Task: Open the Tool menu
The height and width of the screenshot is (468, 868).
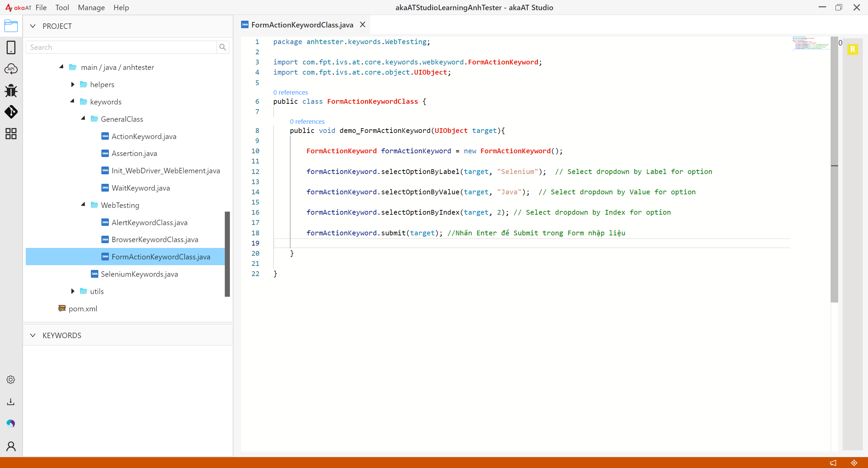Action: pyautogui.click(x=62, y=7)
